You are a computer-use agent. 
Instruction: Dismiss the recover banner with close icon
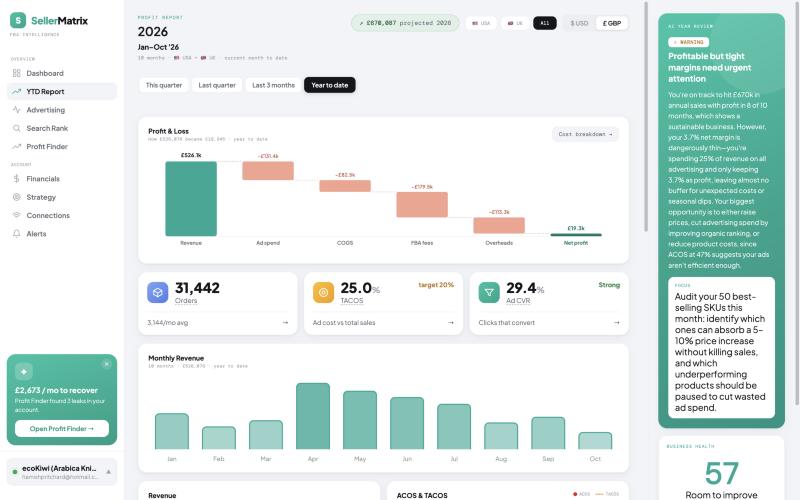coord(106,364)
